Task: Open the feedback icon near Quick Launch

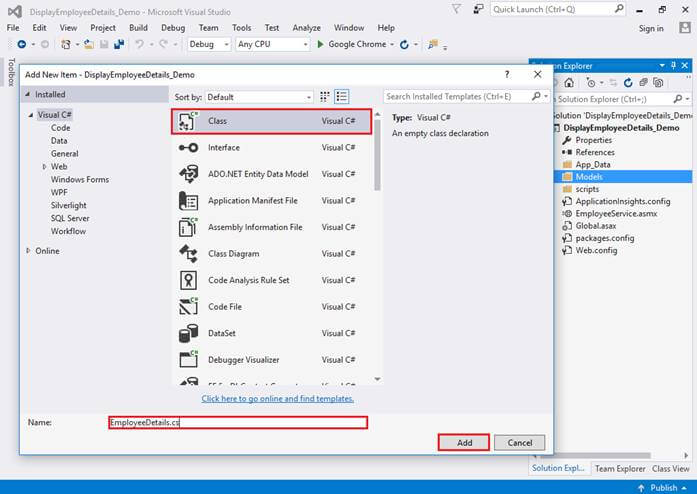Action: click(478, 9)
